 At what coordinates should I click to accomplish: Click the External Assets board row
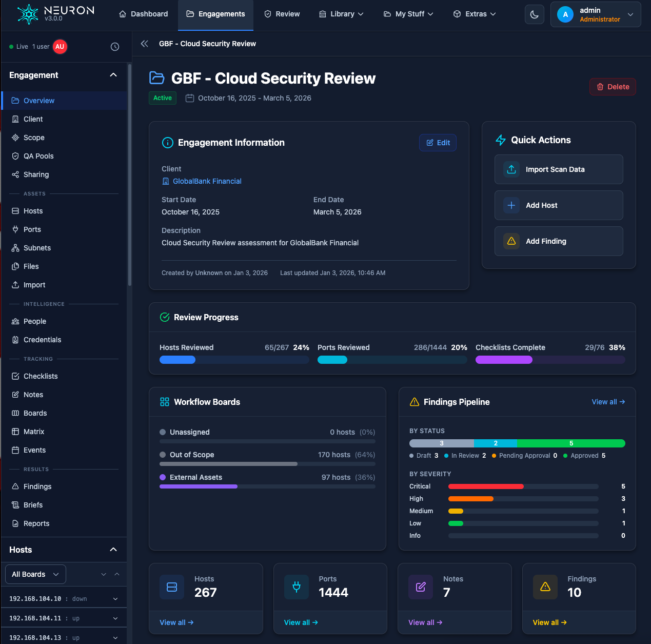[267, 481]
